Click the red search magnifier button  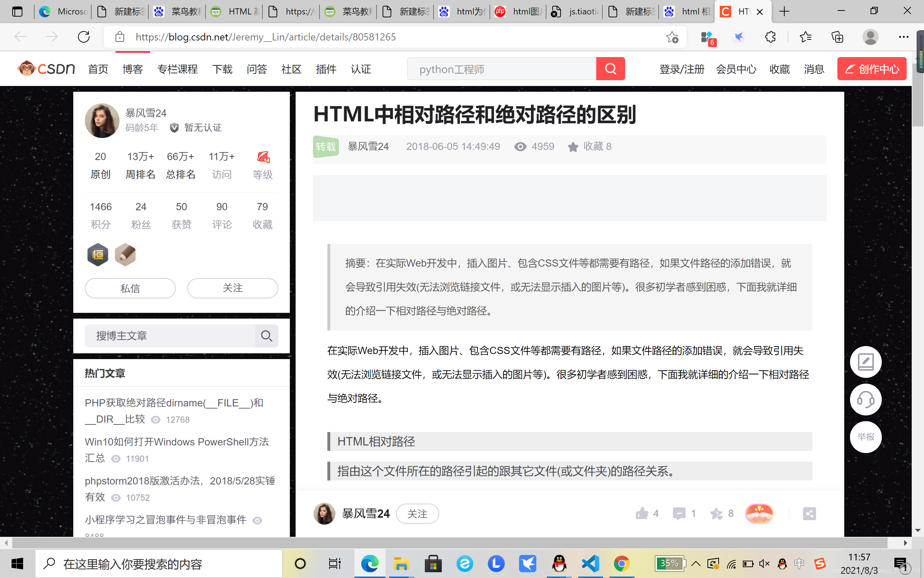click(610, 69)
